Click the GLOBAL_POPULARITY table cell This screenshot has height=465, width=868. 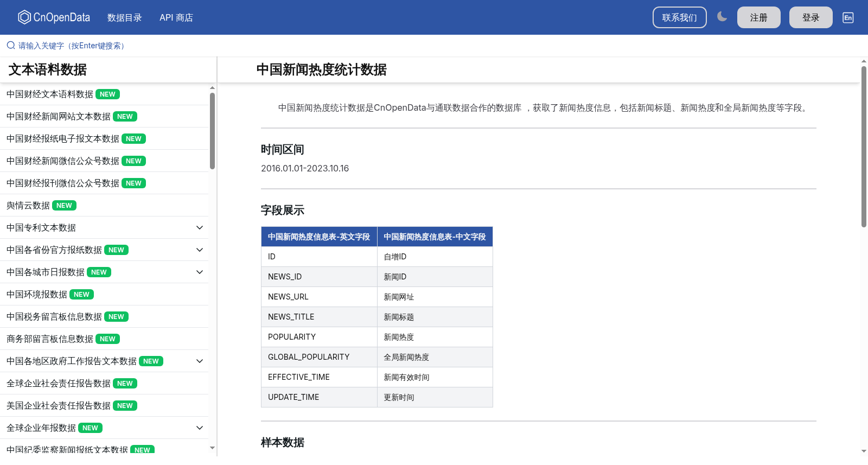(x=319, y=357)
